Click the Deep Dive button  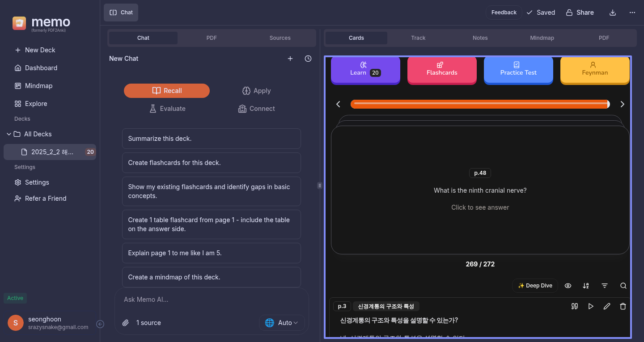535,286
